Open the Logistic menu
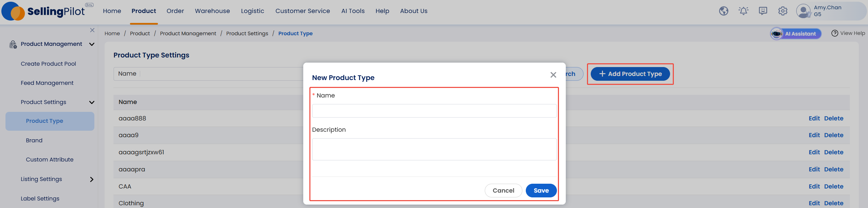 click(x=252, y=11)
